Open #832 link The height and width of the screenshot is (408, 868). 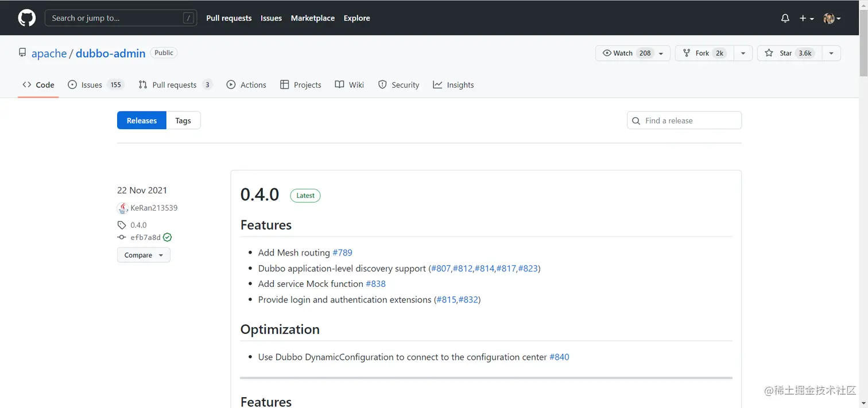[x=468, y=300]
